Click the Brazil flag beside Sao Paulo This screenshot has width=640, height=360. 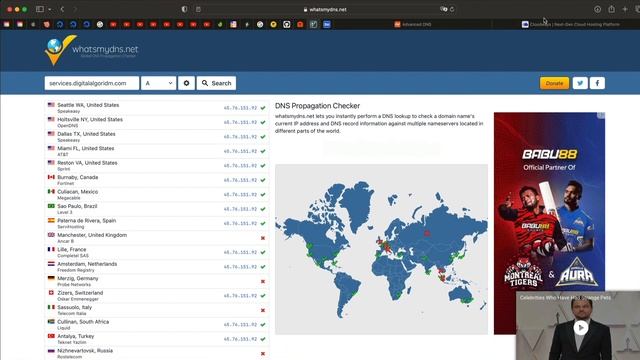(x=51, y=206)
